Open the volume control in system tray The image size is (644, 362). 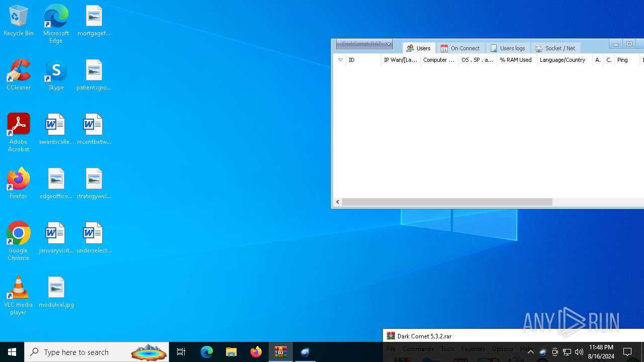[x=579, y=352]
